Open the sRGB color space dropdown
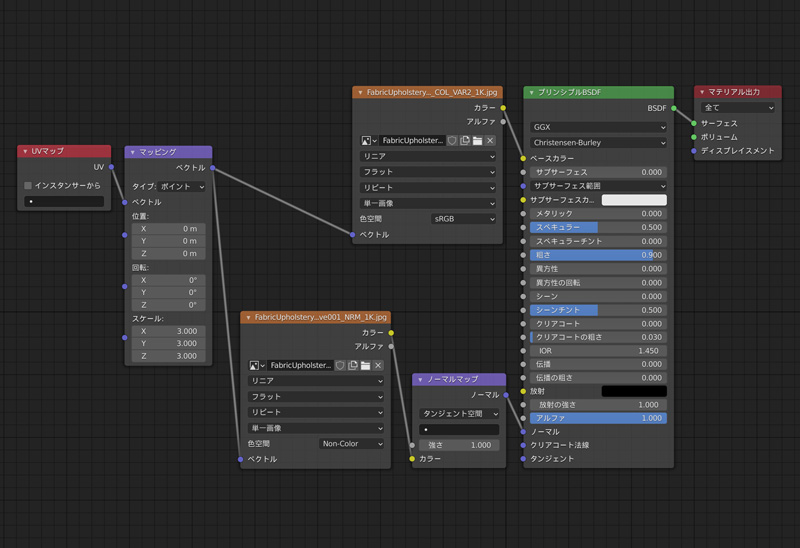 pos(463,218)
